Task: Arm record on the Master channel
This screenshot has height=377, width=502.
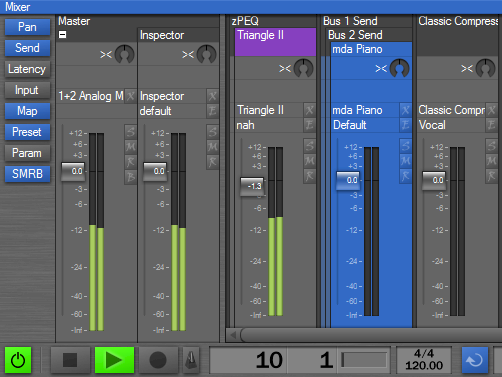Action: (130, 162)
